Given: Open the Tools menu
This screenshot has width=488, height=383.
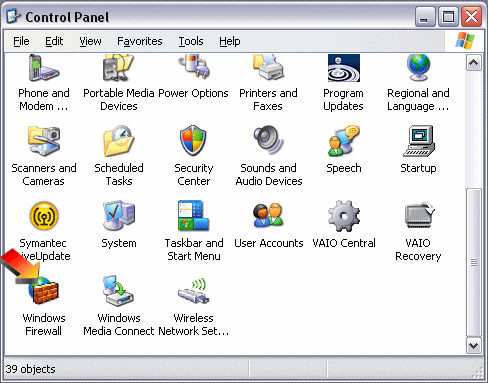Looking at the screenshot, I should click(x=191, y=41).
